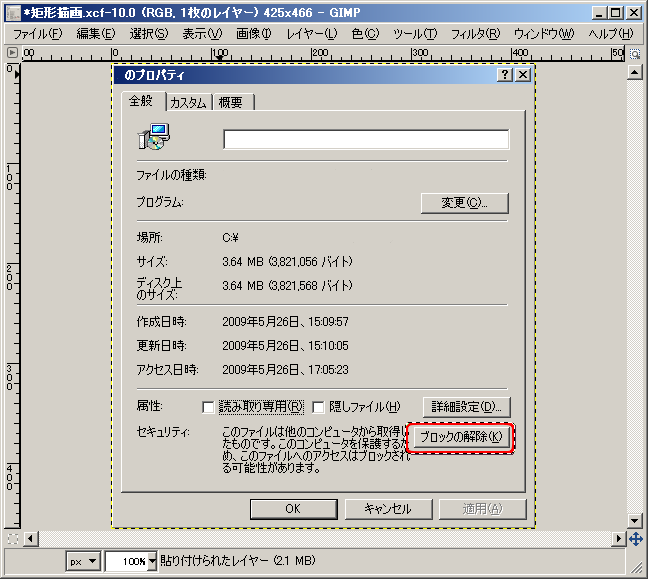648x579 pixels.
Task: Click the ファイルの種類: label
Action: [172, 175]
